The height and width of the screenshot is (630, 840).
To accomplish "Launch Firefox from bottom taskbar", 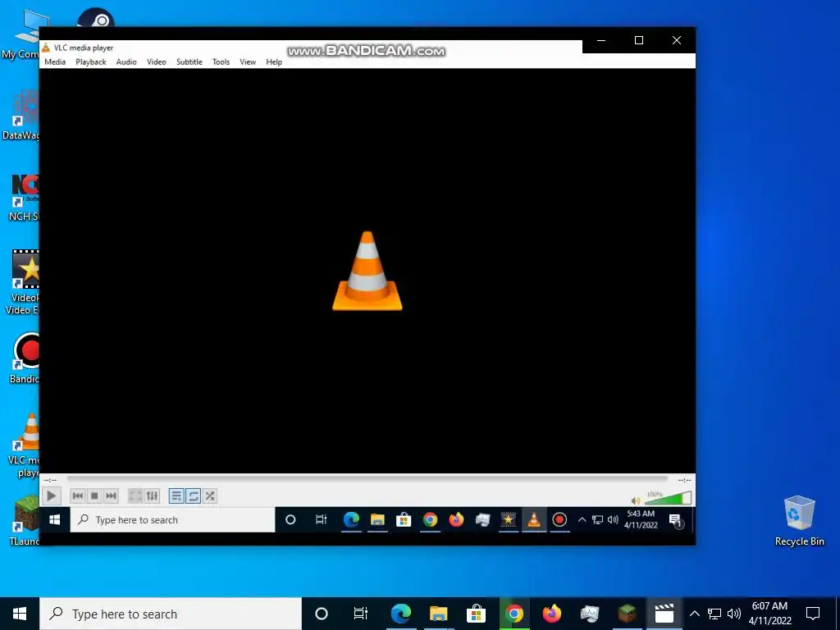I will pyautogui.click(x=552, y=614).
